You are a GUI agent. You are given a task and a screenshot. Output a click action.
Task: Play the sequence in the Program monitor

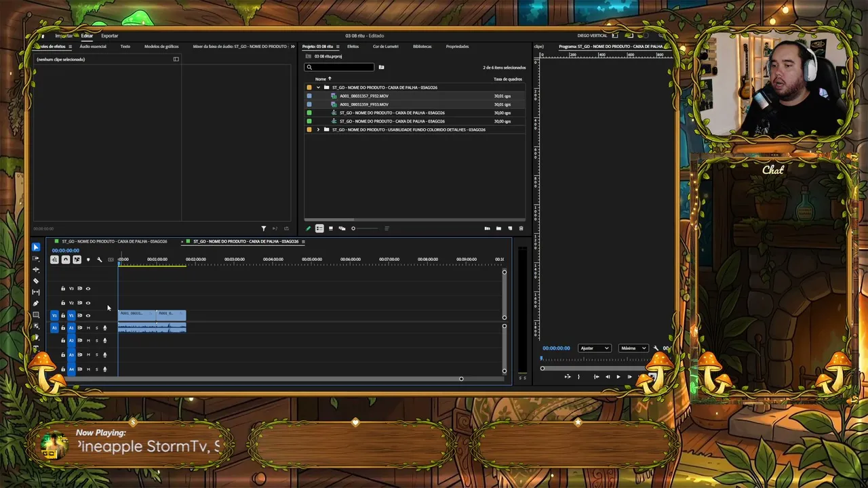pyautogui.click(x=618, y=377)
